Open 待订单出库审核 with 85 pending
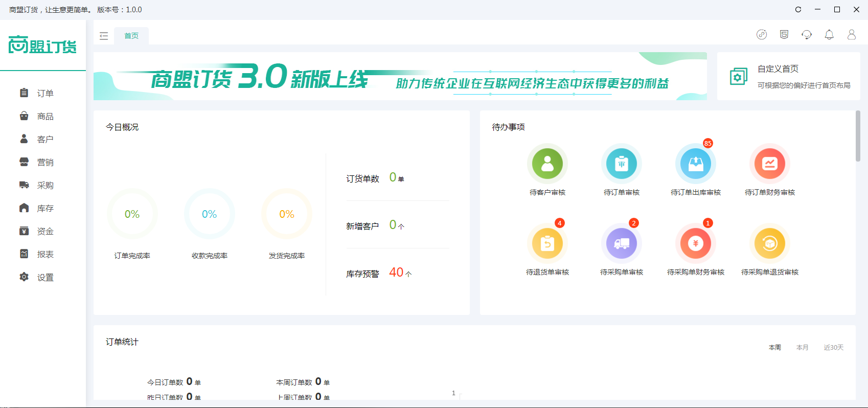The image size is (868, 408). pyautogui.click(x=695, y=164)
